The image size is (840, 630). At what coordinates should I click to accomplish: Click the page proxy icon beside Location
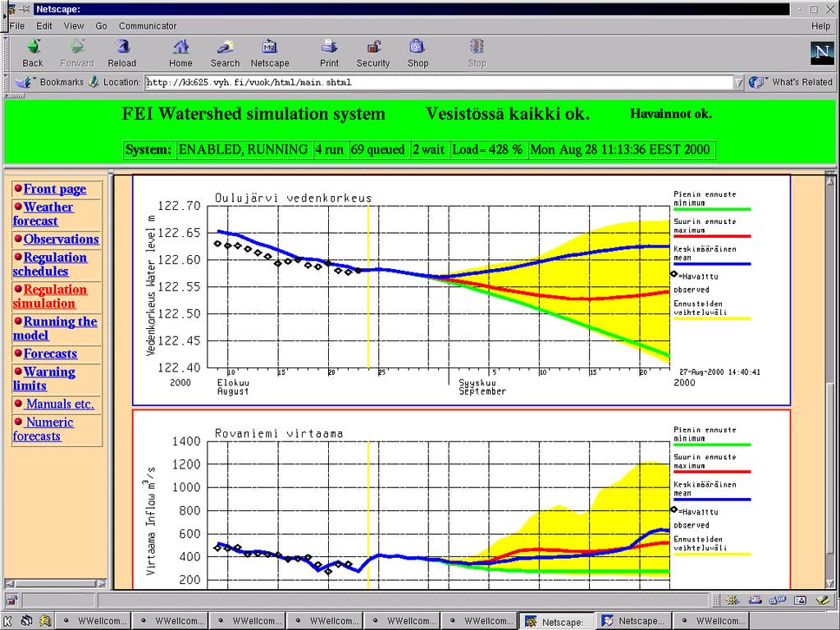coord(94,82)
